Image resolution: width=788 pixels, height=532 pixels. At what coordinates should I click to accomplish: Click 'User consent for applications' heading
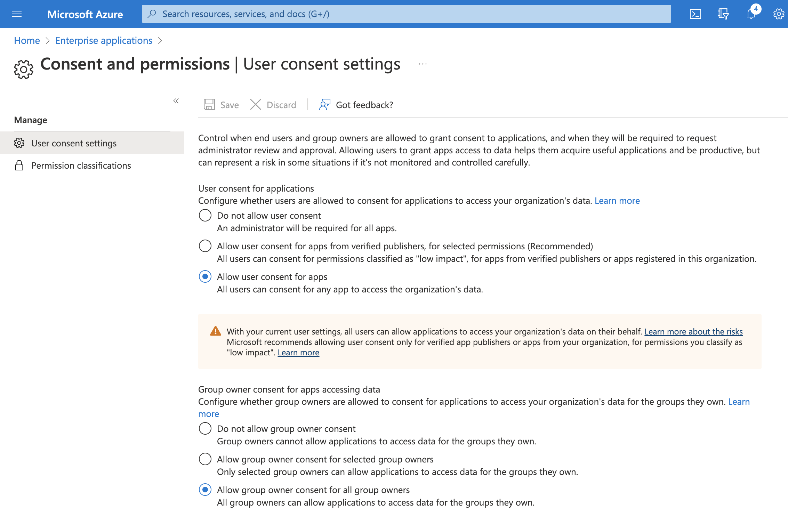pyautogui.click(x=256, y=188)
